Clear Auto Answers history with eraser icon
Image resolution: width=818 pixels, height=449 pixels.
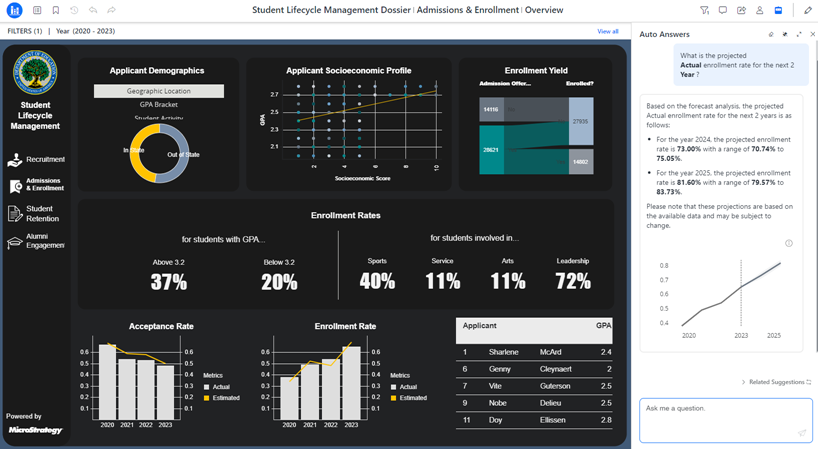click(x=771, y=34)
